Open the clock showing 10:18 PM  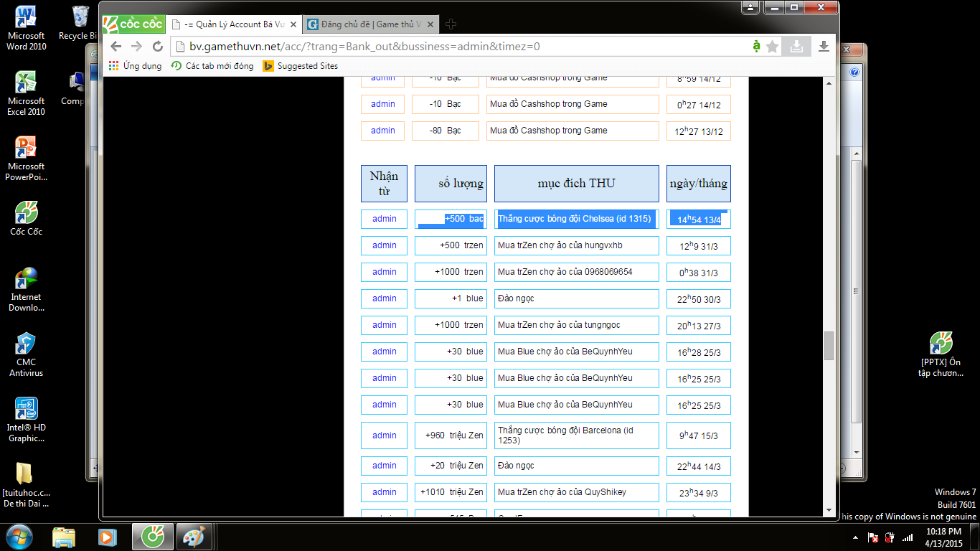[943, 537]
